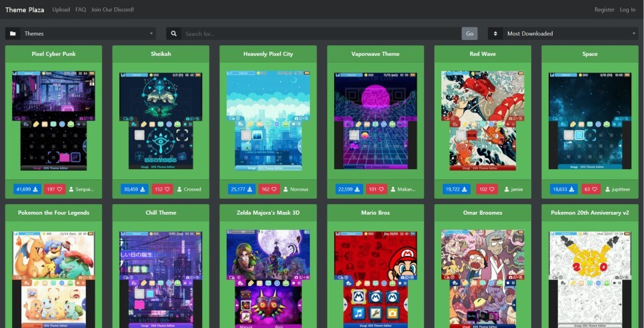
Task: Click Zelda Majora's Mask 3D preview image
Action: [x=268, y=279]
